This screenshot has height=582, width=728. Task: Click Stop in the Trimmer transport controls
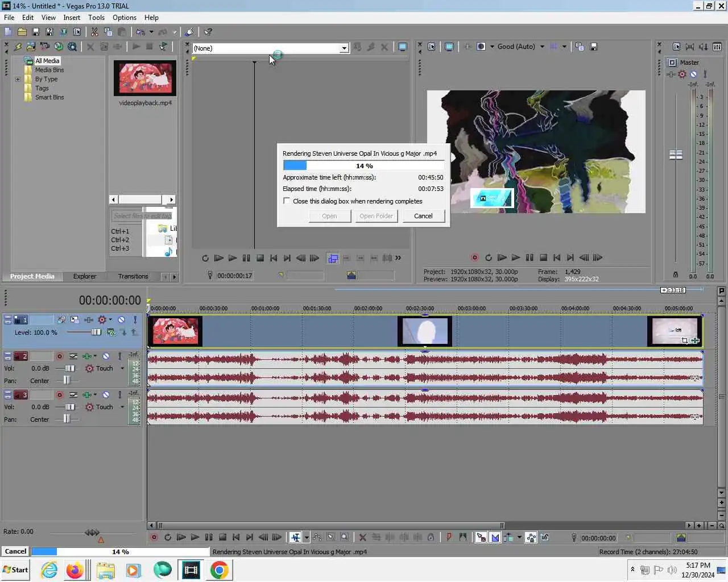[260, 258]
